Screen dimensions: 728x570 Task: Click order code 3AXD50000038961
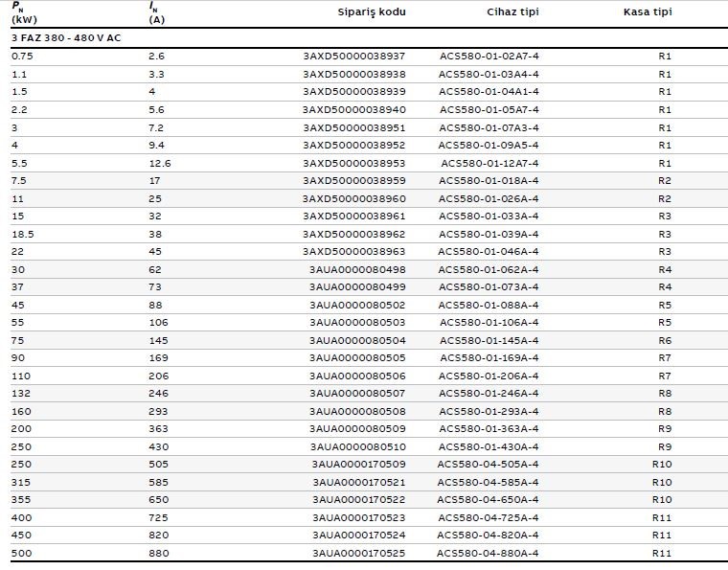pyautogui.click(x=354, y=217)
